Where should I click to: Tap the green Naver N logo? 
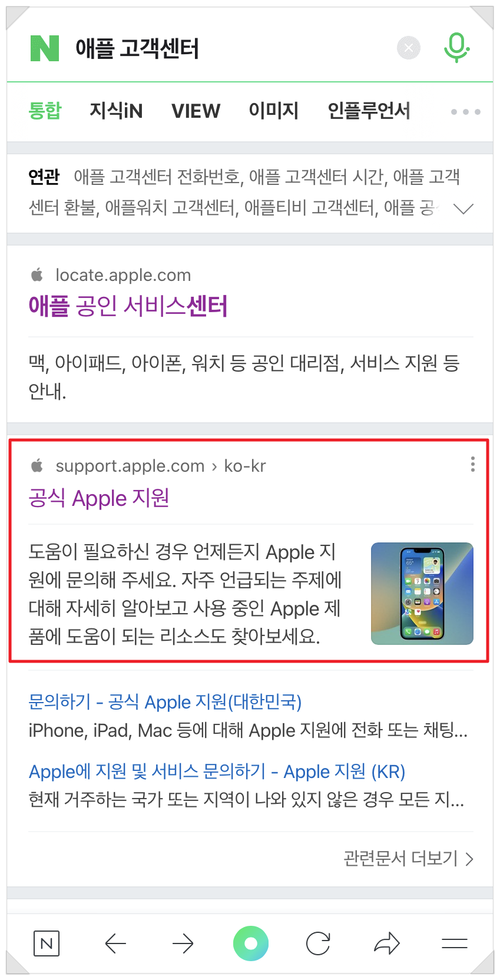45,48
